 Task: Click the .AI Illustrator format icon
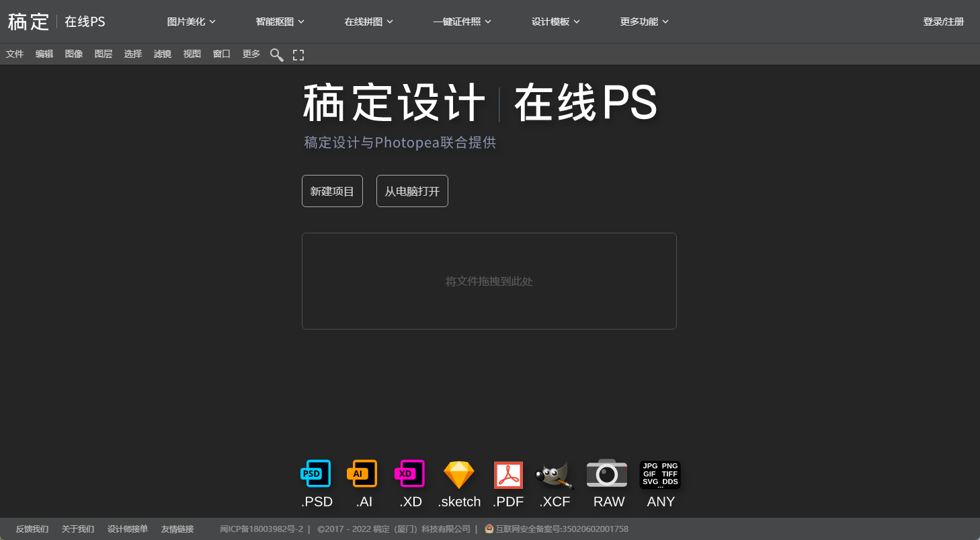(x=362, y=474)
